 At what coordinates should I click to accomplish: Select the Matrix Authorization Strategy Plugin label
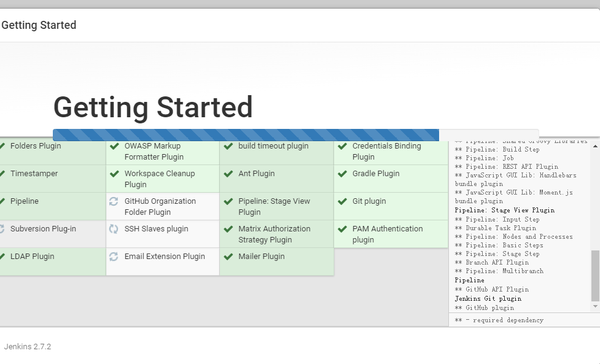pos(275,234)
